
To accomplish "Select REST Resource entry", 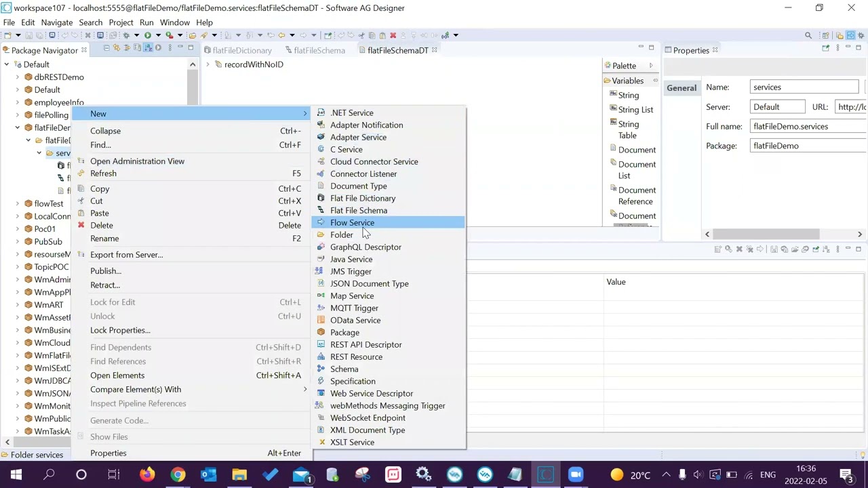I will [x=389, y=357].
